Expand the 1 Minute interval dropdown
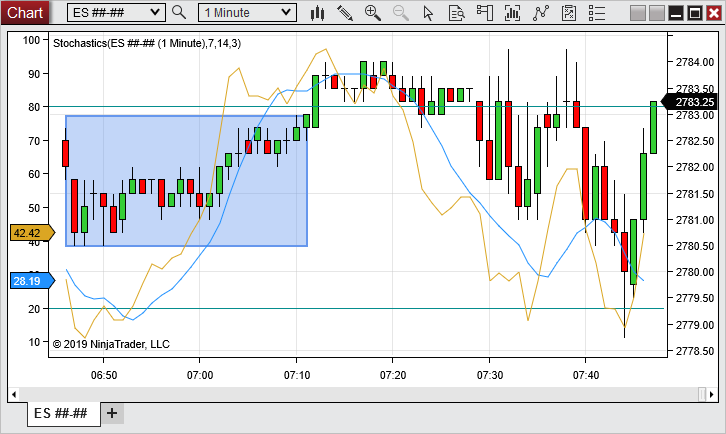The image size is (726, 434). tap(287, 13)
